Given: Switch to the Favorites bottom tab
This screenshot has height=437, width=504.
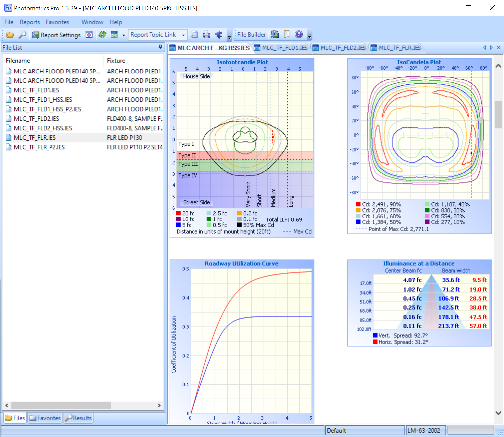Looking at the screenshot, I should click(45, 418).
